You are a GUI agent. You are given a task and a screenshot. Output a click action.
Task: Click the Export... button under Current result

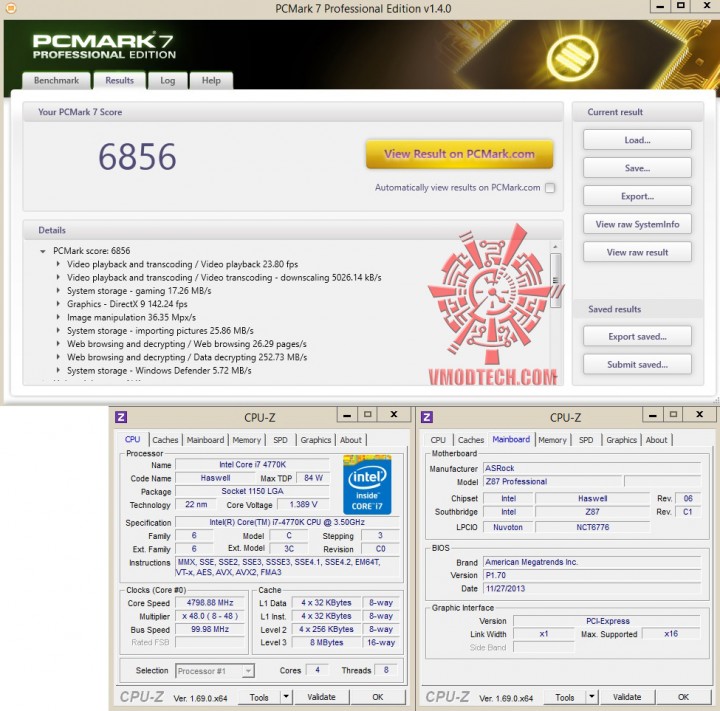(637, 196)
